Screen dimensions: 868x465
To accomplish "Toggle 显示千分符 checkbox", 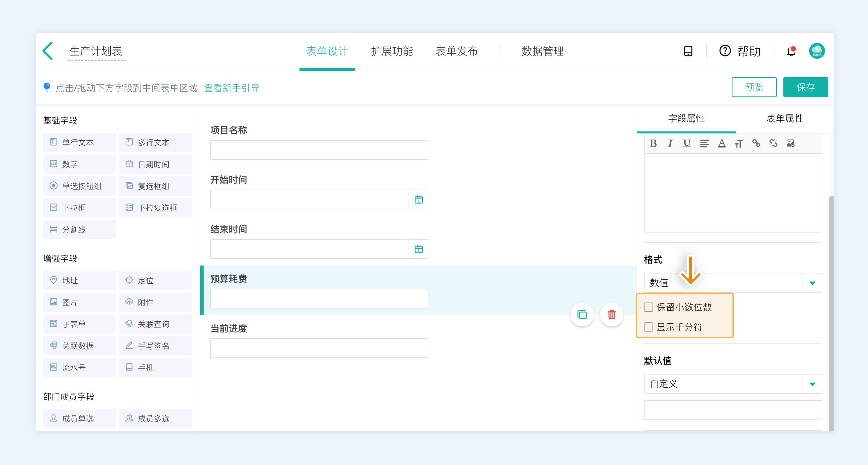I will [x=648, y=327].
